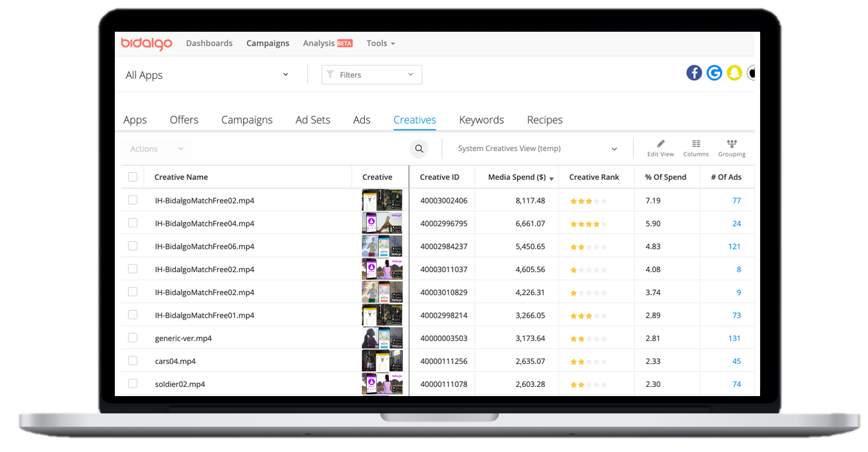
Task: Expand the Tools menu dropdown
Action: point(381,43)
